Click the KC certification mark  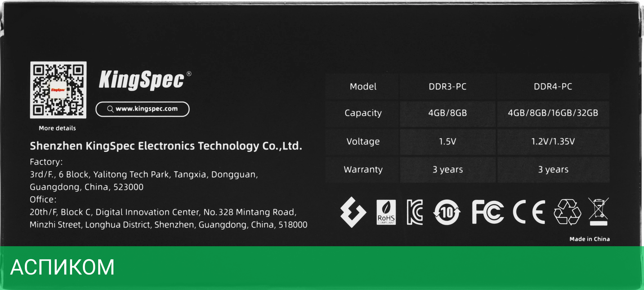pos(415,212)
